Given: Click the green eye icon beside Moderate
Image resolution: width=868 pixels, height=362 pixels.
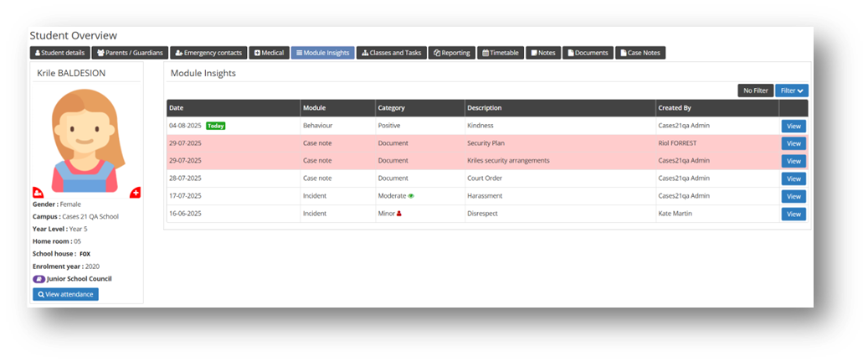Looking at the screenshot, I should click(x=411, y=196).
